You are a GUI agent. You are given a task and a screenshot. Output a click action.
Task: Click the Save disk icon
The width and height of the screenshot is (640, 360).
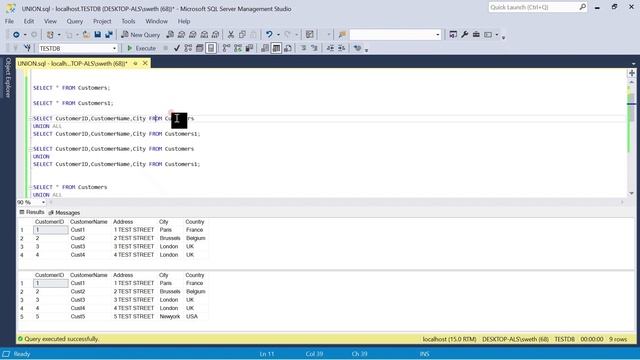[x=98, y=35]
